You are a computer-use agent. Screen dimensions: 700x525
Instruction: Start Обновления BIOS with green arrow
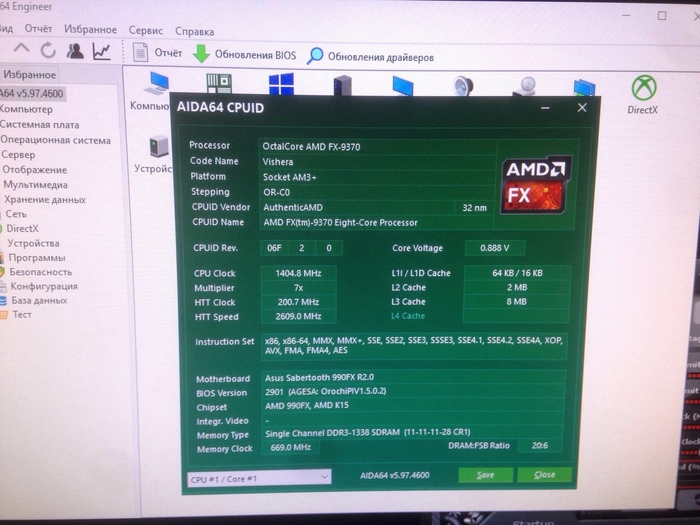click(243, 55)
